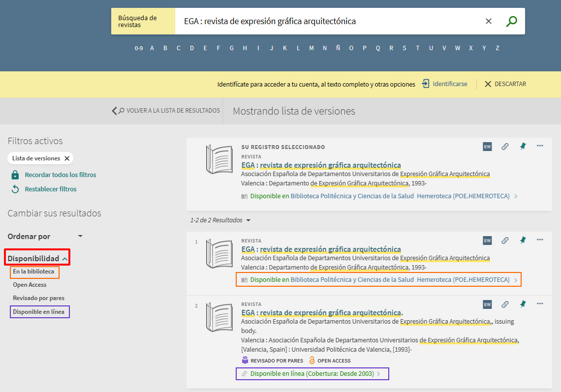Click RW export icon on result 2
This screenshot has height=392, width=561.
click(x=487, y=305)
